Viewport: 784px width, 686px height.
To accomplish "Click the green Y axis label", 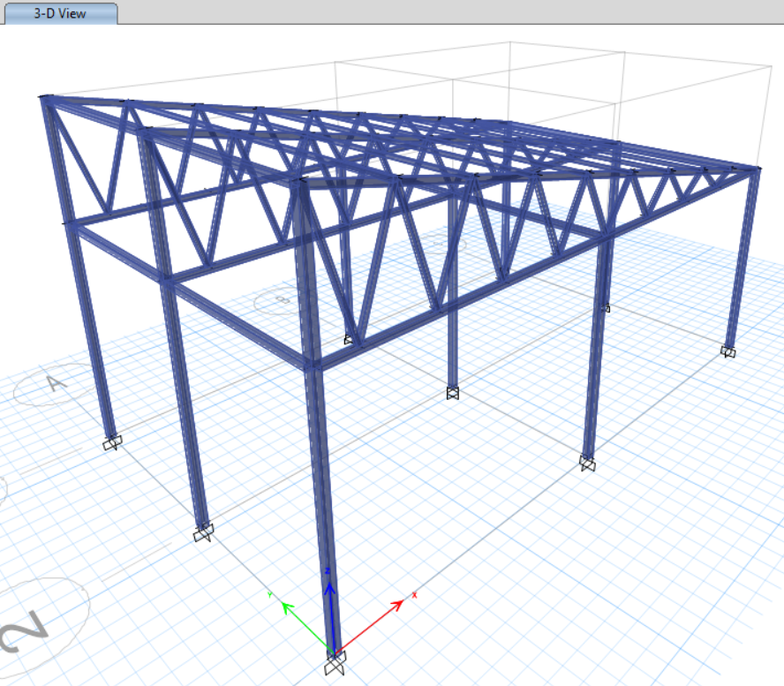I will point(270,594).
